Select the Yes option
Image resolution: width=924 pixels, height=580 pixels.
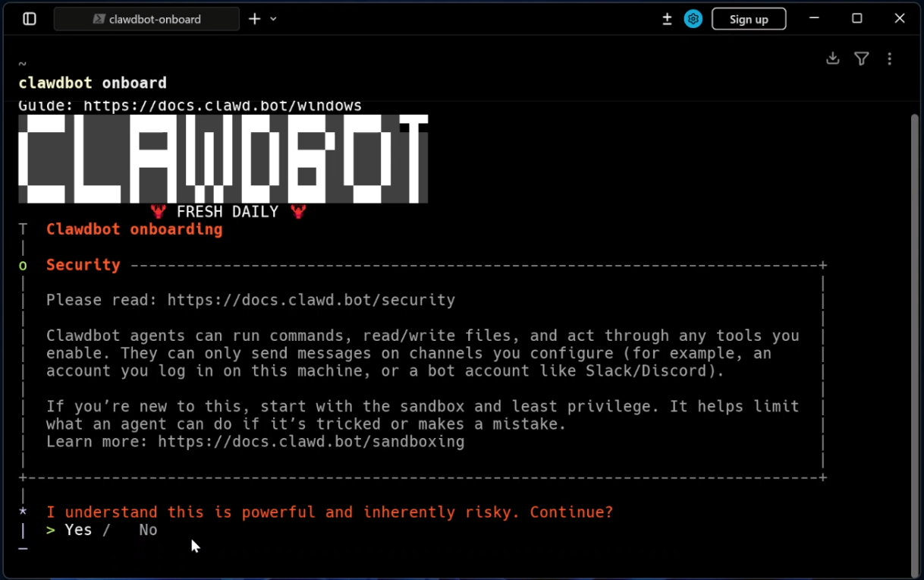tap(77, 530)
